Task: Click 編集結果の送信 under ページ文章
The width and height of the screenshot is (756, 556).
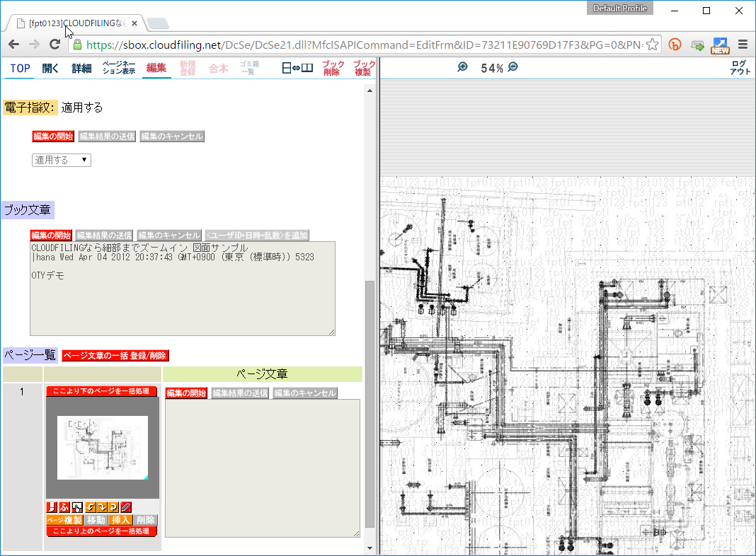Action: (x=240, y=393)
